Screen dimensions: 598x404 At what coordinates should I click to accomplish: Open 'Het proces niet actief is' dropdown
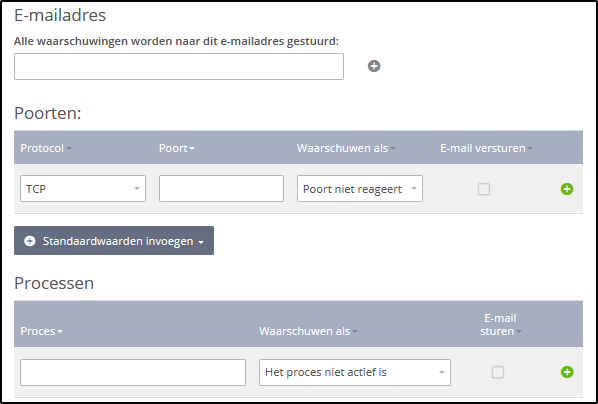(355, 372)
